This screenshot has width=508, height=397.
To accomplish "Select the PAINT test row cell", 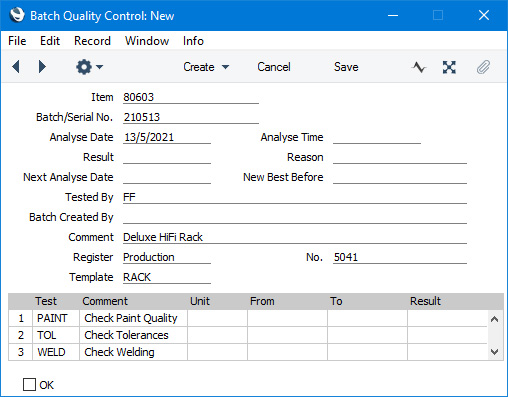I will click(x=56, y=318).
